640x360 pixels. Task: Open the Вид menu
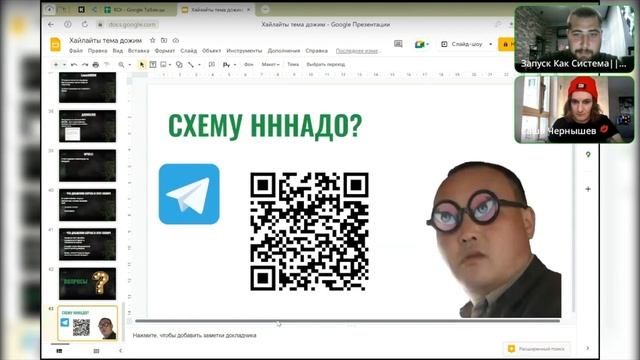click(x=118, y=51)
